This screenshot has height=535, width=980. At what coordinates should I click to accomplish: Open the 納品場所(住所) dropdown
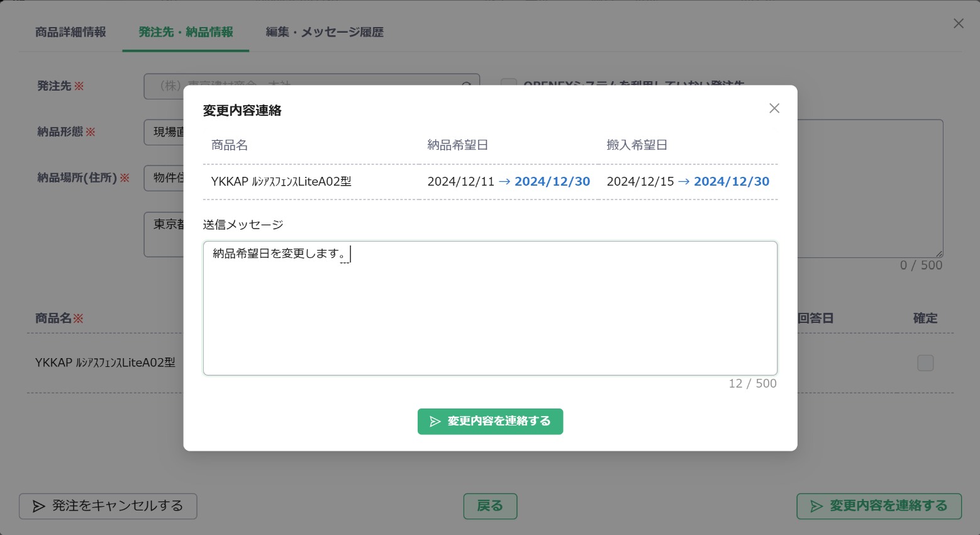point(164,178)
